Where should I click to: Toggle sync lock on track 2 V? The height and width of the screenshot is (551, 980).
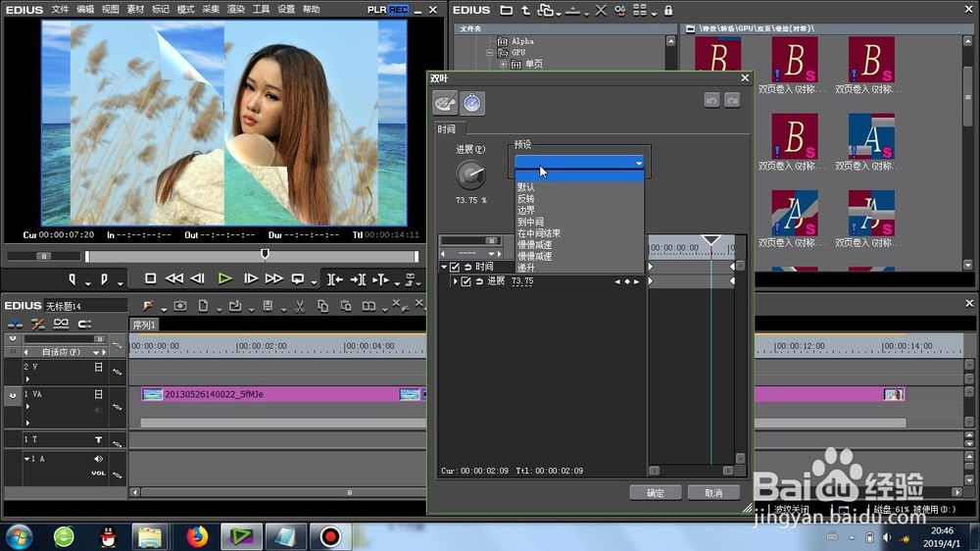[x=117, y=372]
